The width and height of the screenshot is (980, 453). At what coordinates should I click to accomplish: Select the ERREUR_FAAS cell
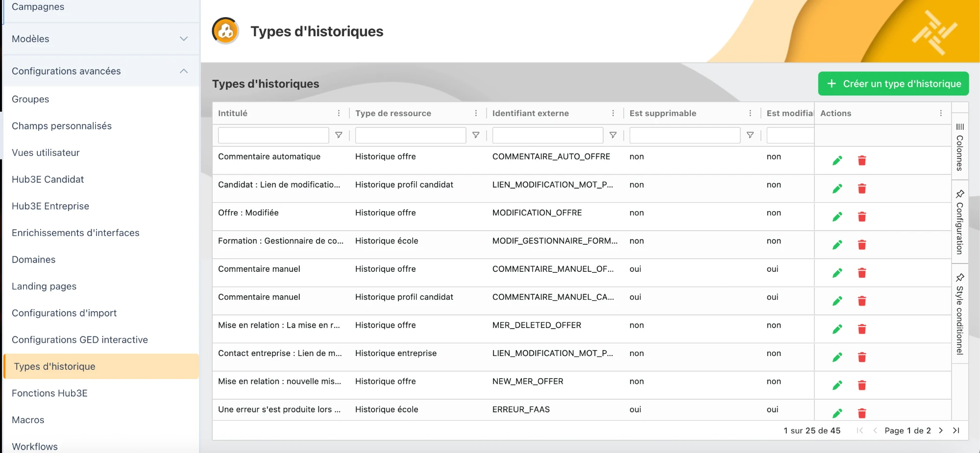click(555, 409)
